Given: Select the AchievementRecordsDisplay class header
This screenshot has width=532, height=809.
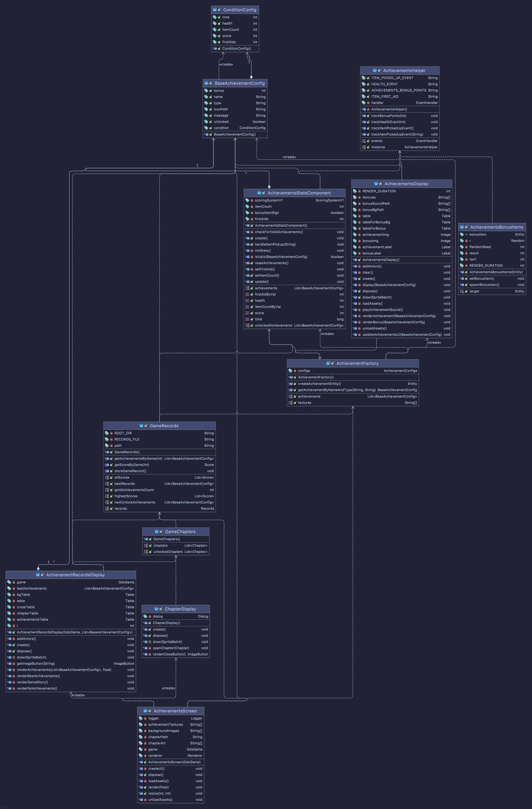Looking at the screenshot, I should click(x=75, y=575).
